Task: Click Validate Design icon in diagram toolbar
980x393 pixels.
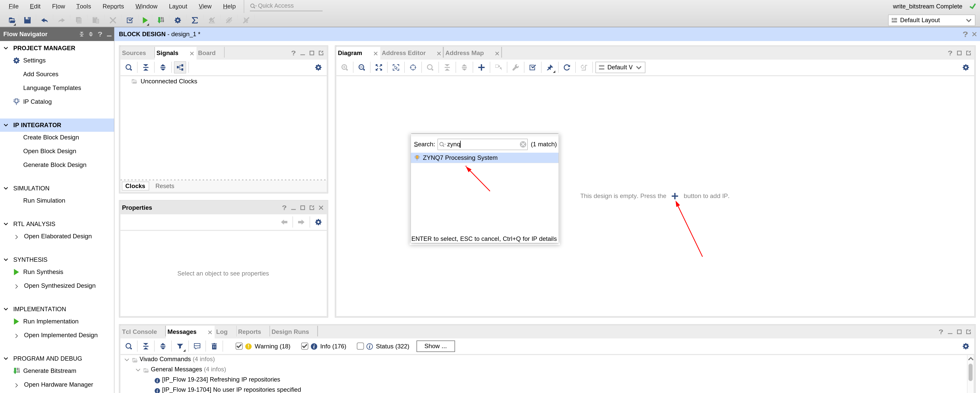Action: point(533,67)
